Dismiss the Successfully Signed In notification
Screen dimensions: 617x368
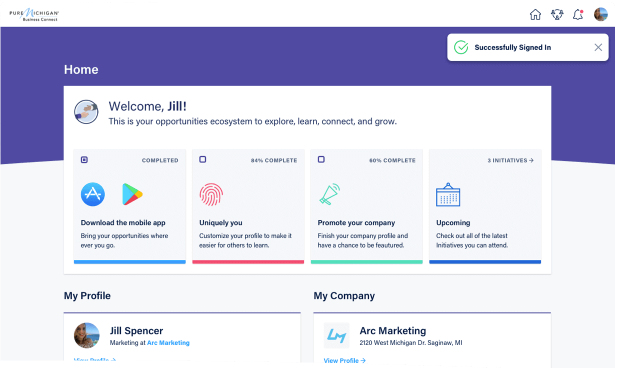(x=598, y=47)
